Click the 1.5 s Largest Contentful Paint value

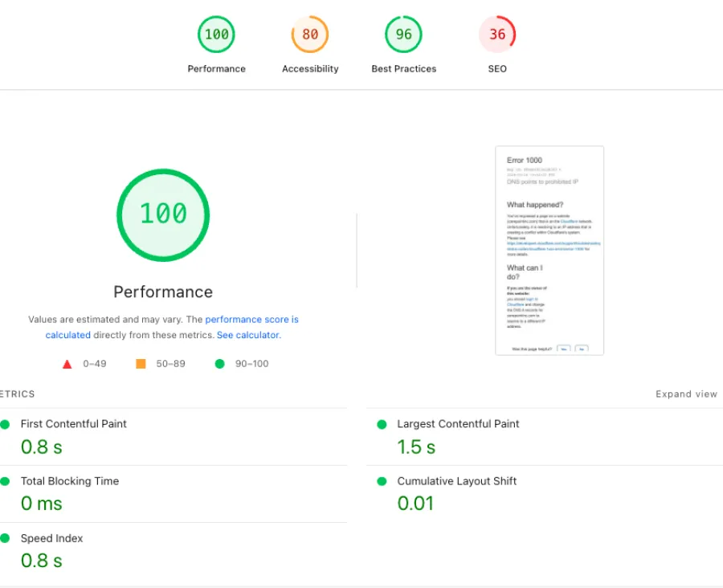[416, 447]
